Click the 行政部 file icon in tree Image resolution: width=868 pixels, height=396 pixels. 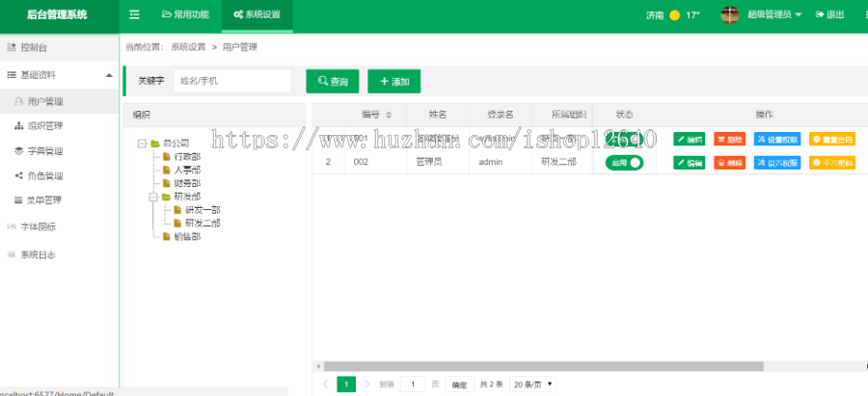pyautogui.click(x=166, y=156)
